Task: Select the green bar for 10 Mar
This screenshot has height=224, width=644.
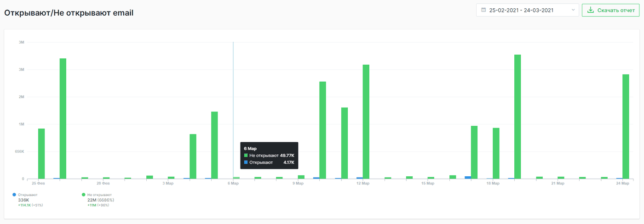Action: click(x=323, y=130)
